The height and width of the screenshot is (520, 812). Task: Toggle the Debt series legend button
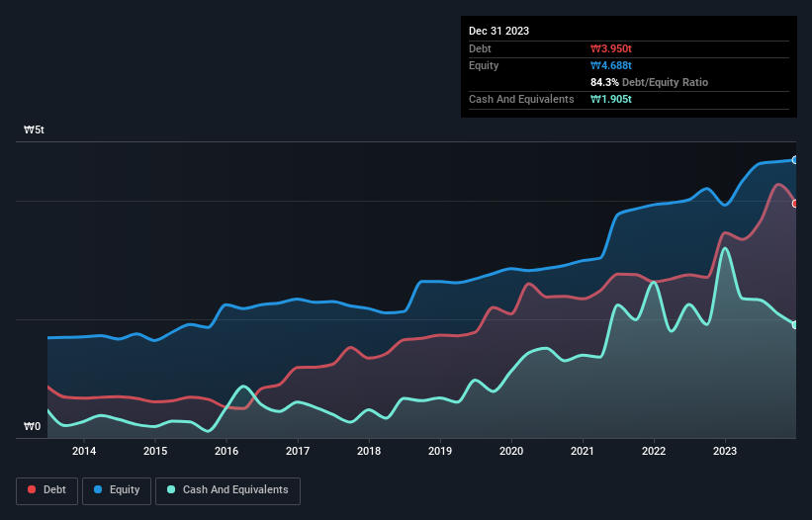(47, 490)
